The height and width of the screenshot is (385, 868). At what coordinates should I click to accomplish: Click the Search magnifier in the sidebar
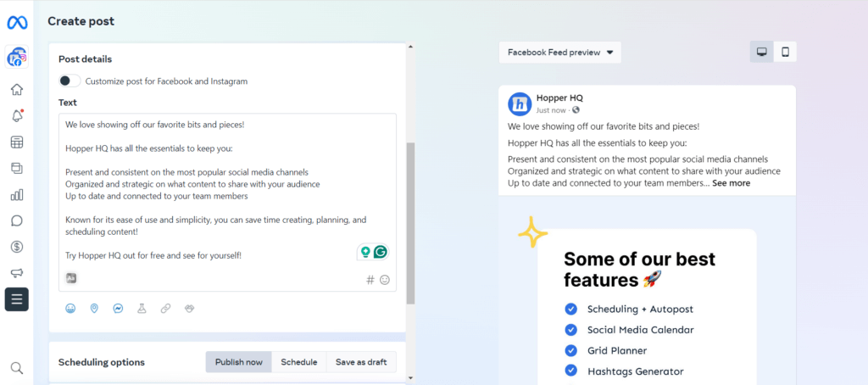coord(17,368)
